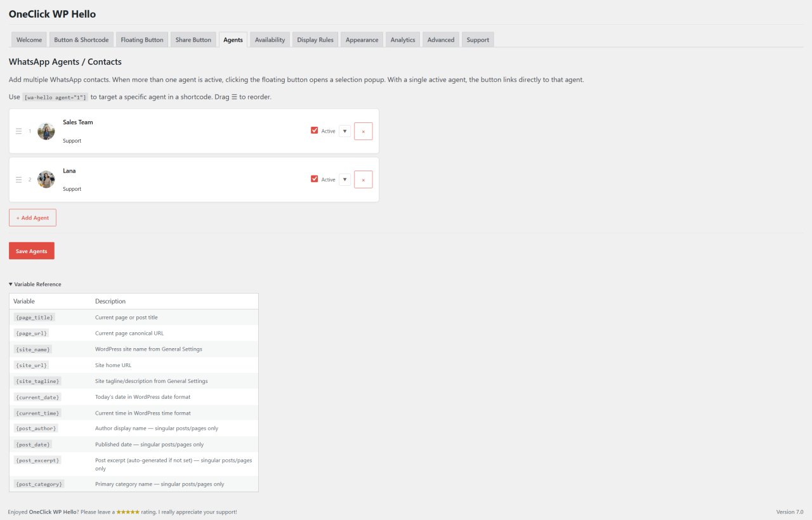Click the {current_date} variable code
Screen dimensions: 812x520
37,397
